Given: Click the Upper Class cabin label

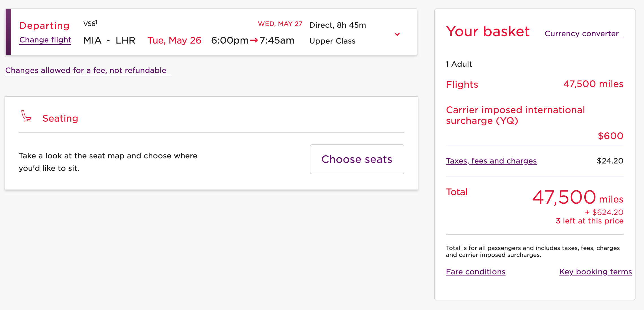Looking at the screenshot, I should click(x=332, y=41).
